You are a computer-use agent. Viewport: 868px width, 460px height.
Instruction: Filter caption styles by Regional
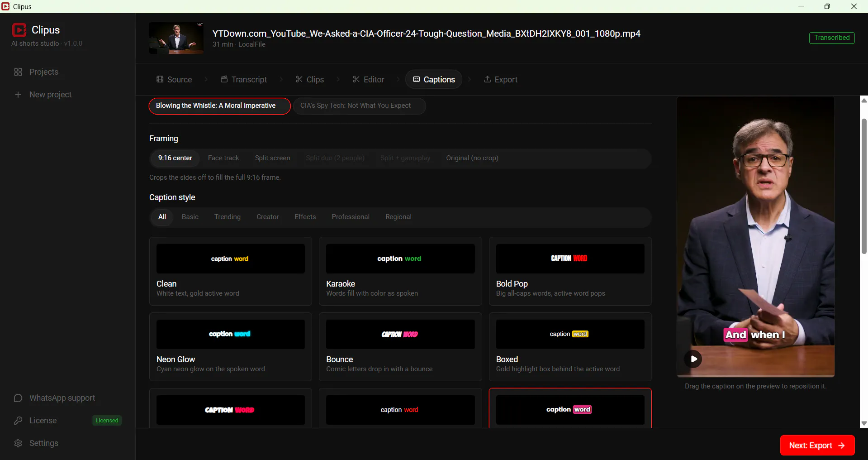[x=398, y=217]
